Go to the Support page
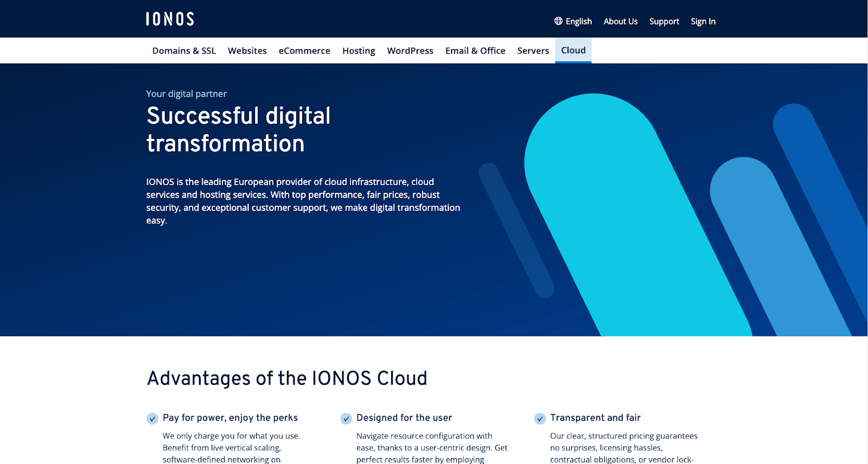 point(664,21)
